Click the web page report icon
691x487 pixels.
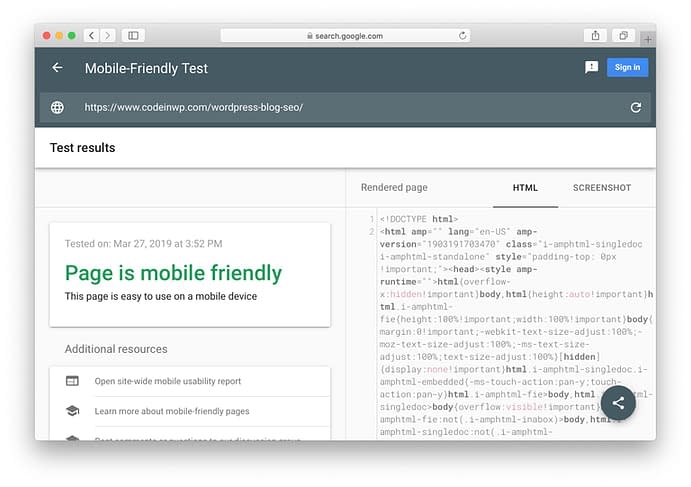click(x=72, y=381)
